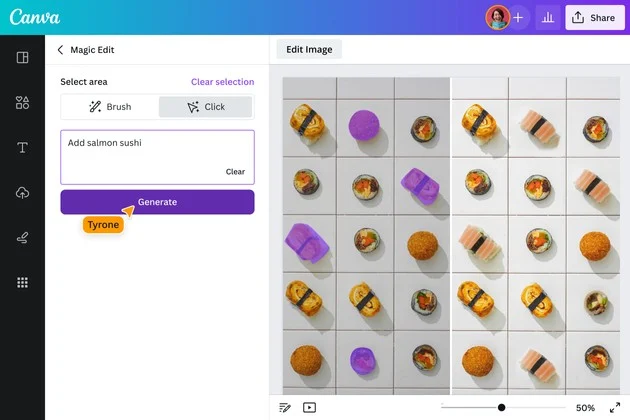Click the presentation play icon at bottom
This screenshot has width=630, height=420.
pos(309,408)
